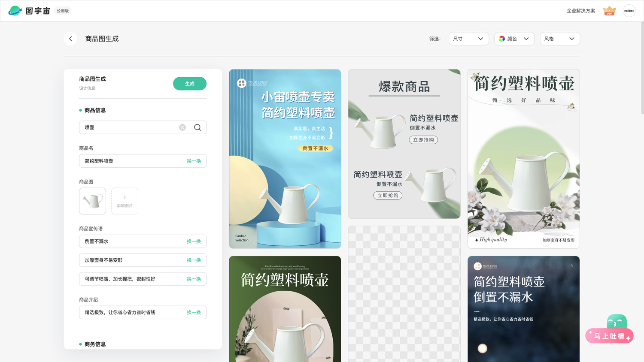Open the 马上吐槽 feedback mascot
The image size is (644, 362).
tap(610, 329)
